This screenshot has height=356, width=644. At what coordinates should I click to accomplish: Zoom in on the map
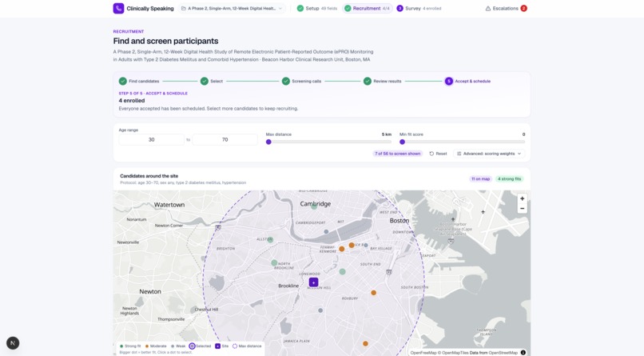click(x=522, y=198)
